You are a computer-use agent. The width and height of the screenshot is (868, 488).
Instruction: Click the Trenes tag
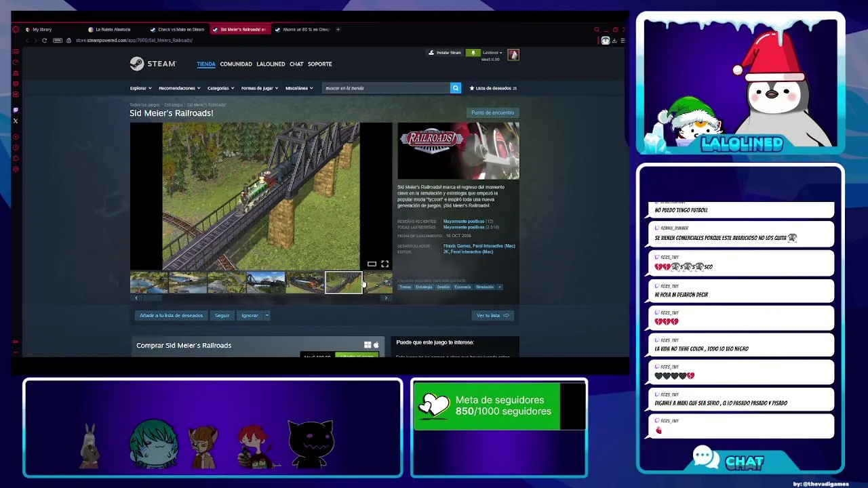click(405, 287)
